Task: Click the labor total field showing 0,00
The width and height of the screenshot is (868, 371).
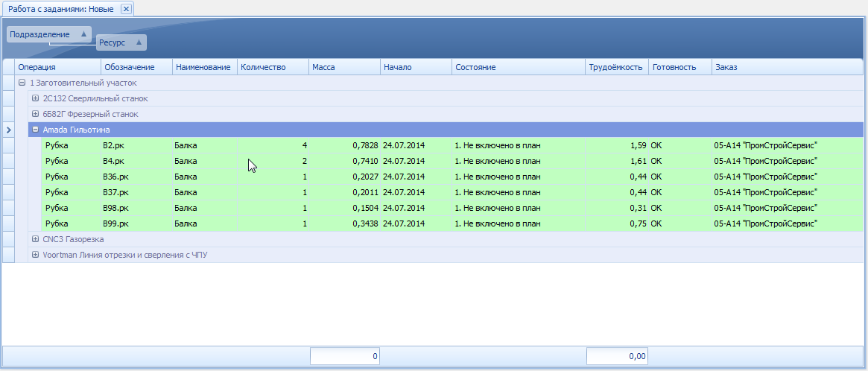Action: coord(617,356)
